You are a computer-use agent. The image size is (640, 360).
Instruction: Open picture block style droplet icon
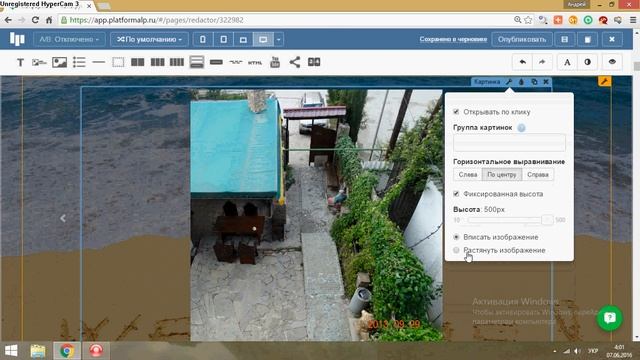point(521,82)
